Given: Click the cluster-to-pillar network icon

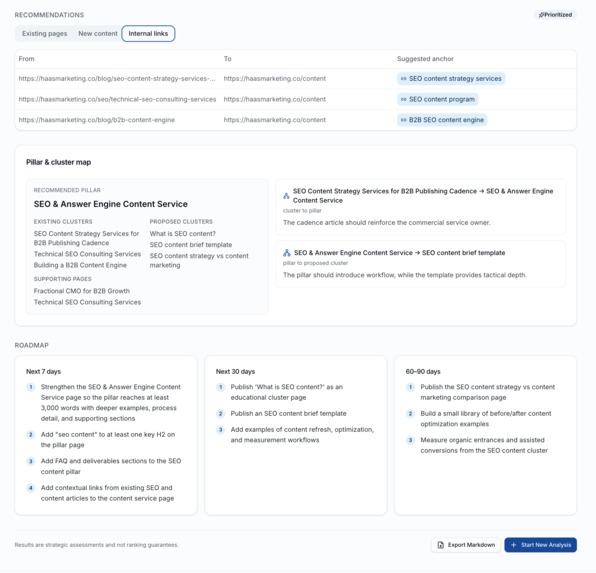Looking at the screenshot, I should [286, 196].
